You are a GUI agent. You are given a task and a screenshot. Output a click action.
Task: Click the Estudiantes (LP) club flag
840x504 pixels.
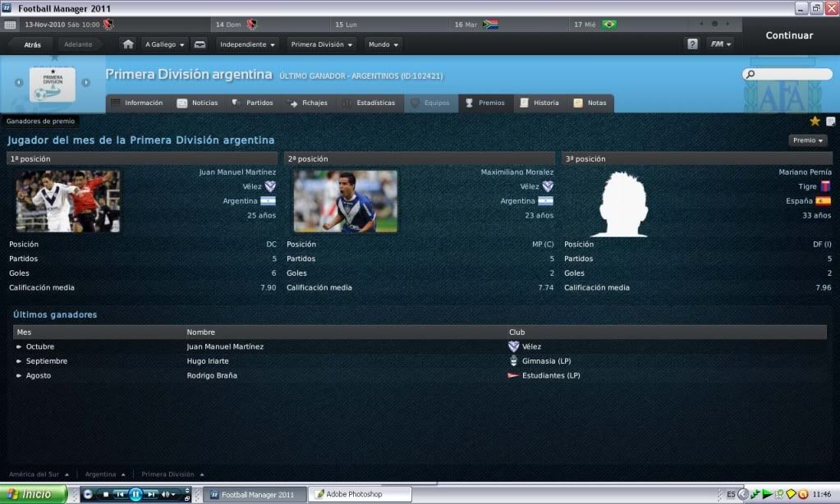tap(513, 375)
